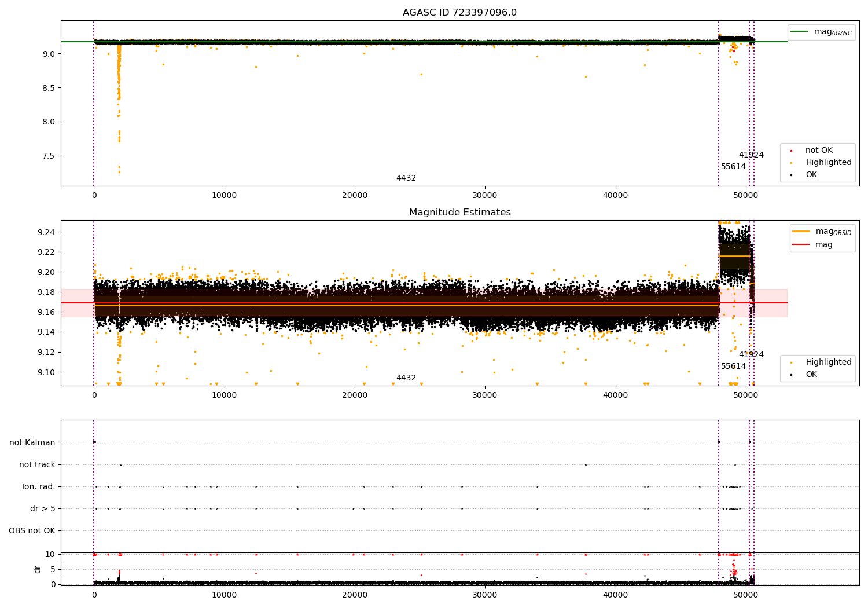This screenshot has height=608, width=868.
Task: Select "Highlighted" legend entry in middle plot
Action: [828, 362]
